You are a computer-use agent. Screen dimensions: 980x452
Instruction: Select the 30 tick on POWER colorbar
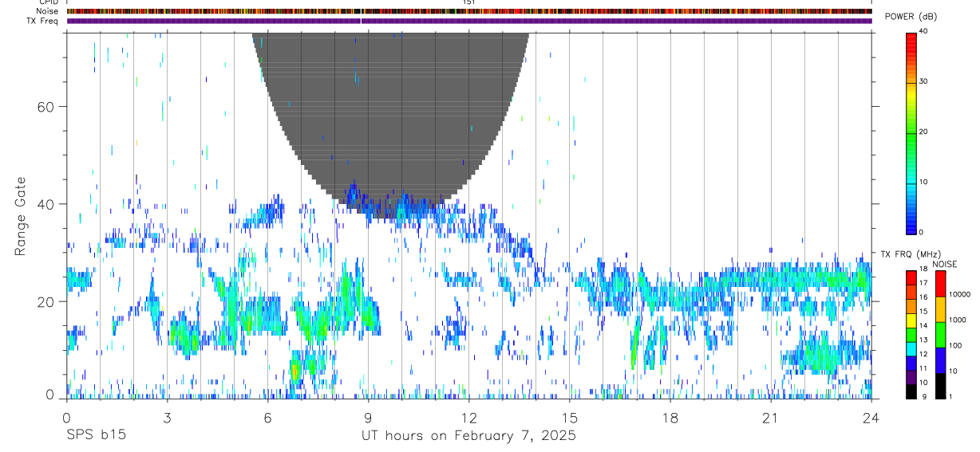(923, 82)
